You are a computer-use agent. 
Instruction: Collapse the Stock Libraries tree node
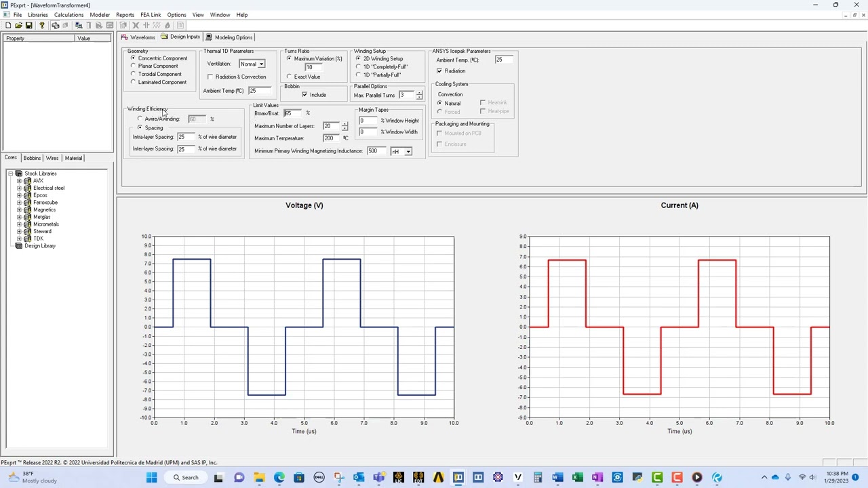pos(11,174)
